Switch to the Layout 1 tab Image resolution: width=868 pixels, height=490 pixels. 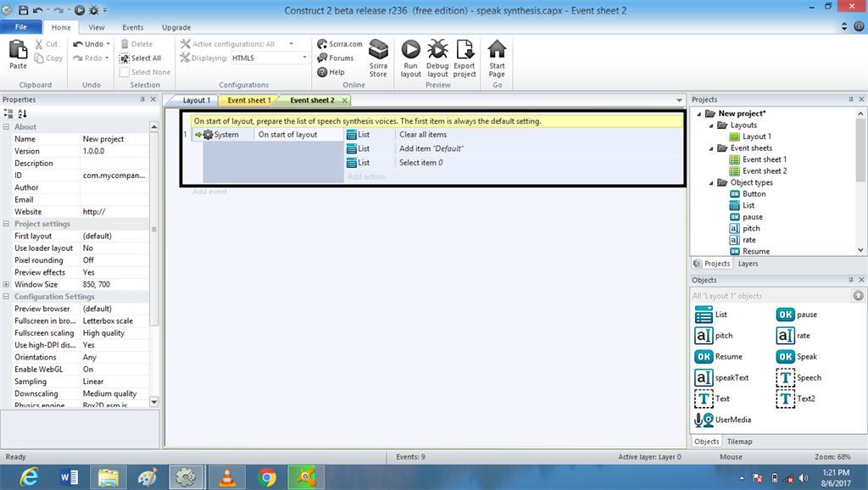197,100
